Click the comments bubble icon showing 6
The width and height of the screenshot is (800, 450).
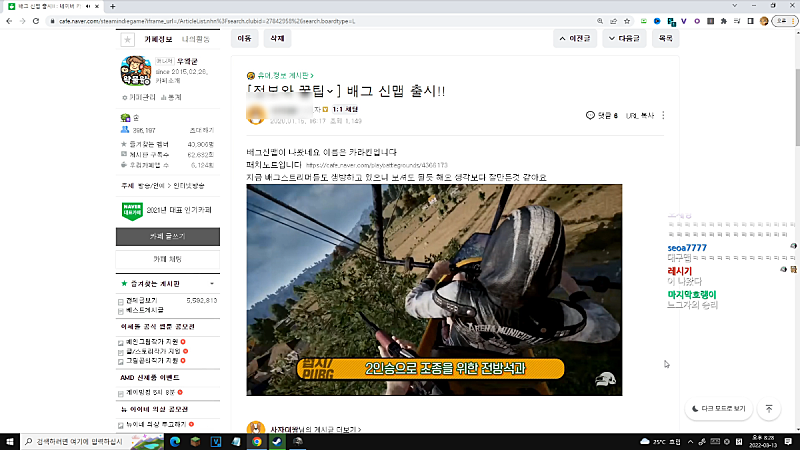(590, 115)
